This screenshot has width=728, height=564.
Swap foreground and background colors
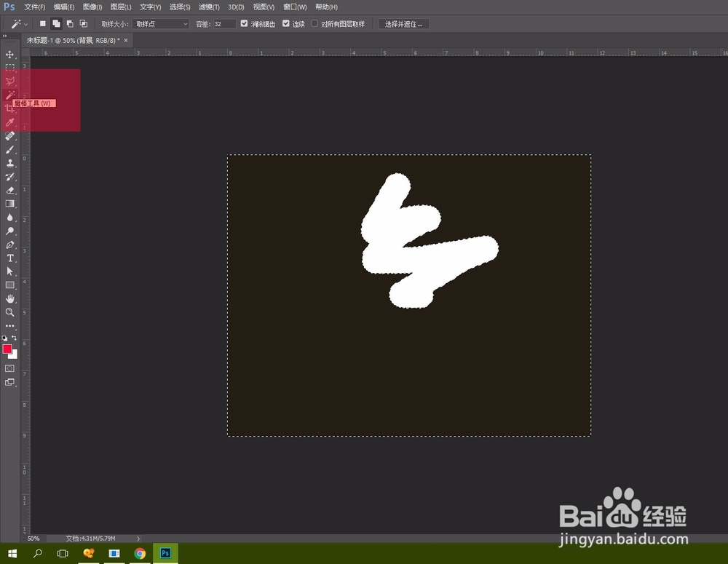[14, 338]
